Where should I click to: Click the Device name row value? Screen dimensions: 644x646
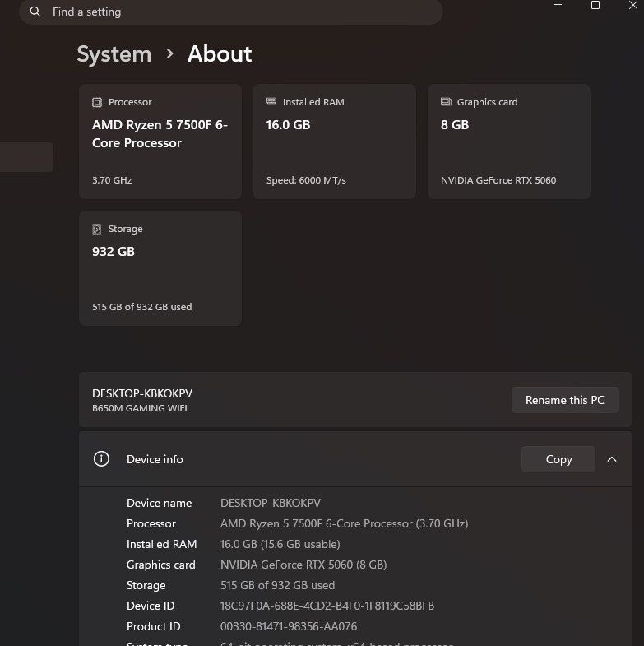pyautogui.click(x=270, y=503)
